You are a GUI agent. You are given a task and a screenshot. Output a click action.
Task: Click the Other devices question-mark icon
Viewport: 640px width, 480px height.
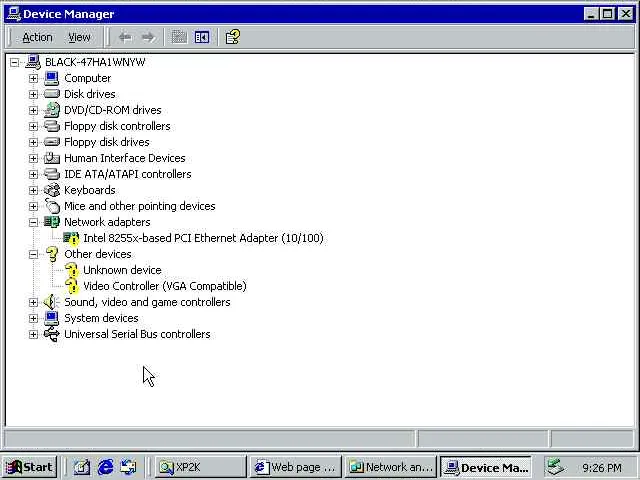point(52,254)
